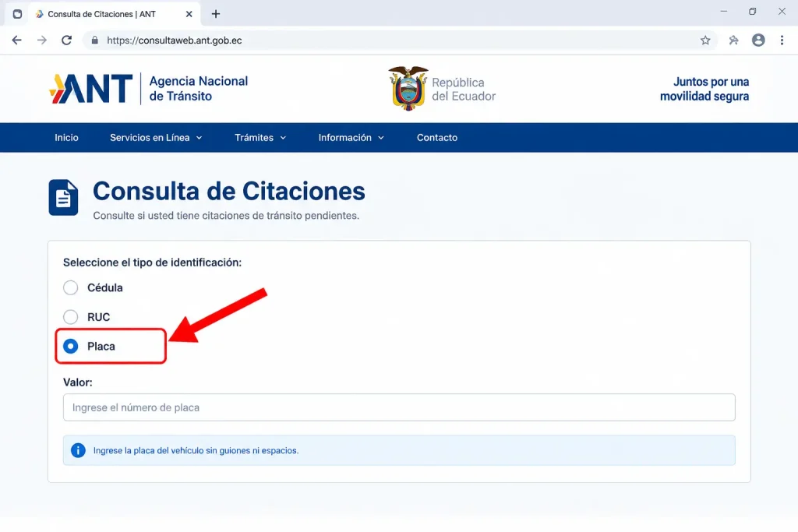Click the address bar URL

point(175,41)
